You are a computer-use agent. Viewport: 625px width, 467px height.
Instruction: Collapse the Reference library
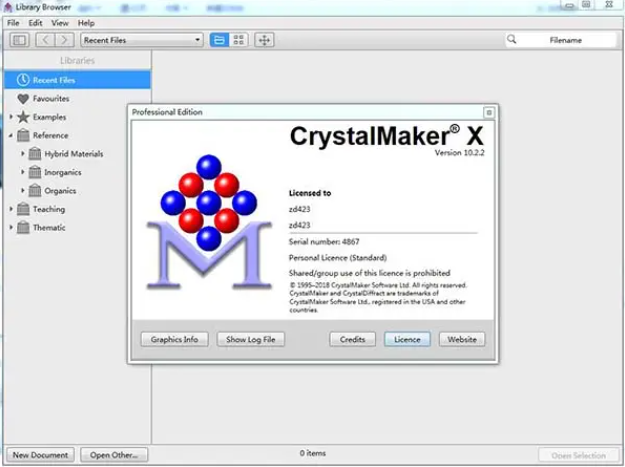(x=11, y=135)
